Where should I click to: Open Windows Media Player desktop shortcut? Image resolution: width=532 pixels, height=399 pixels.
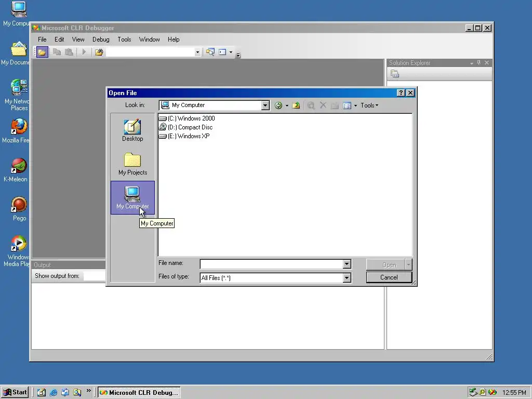(x=17, y=251)
